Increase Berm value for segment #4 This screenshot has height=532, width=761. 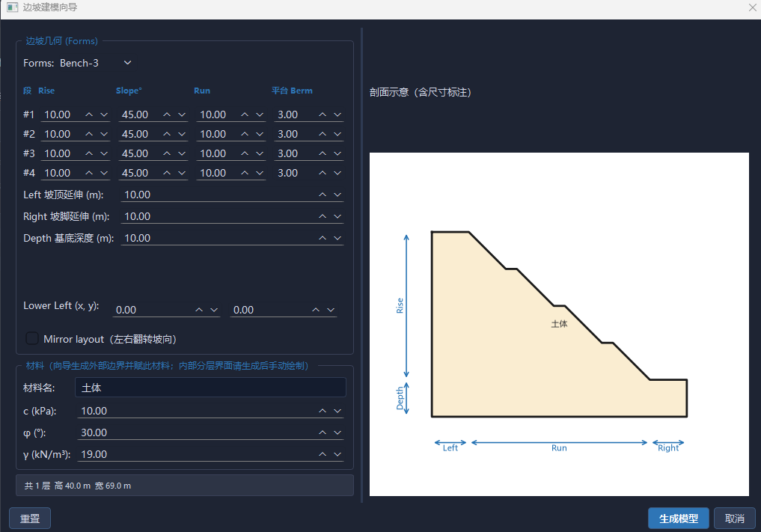tap(323, 173)
